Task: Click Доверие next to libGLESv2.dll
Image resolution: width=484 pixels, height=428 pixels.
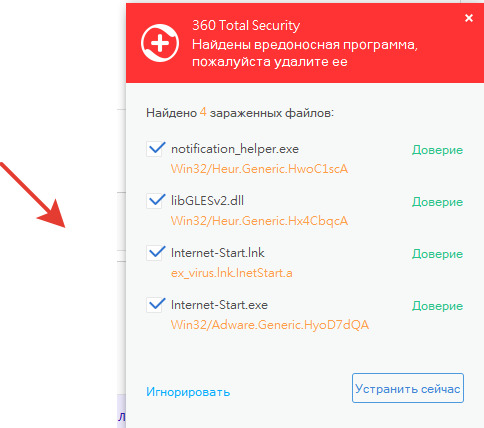Action: pos(437,202)
